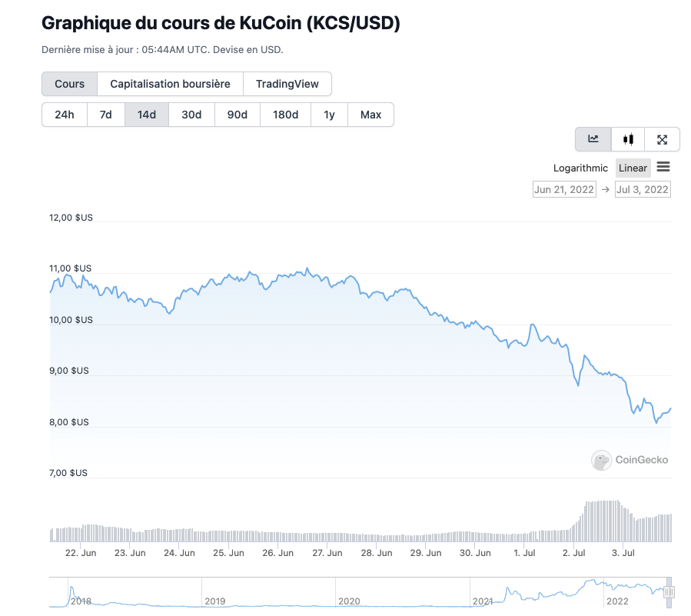Open the Capitalisation boursière tab
691x616 pixels.
(x=170, y=84)
